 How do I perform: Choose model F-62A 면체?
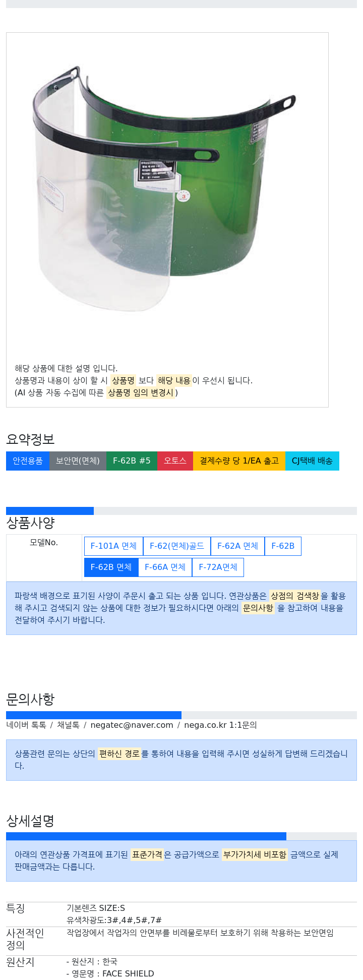(237, 546)
